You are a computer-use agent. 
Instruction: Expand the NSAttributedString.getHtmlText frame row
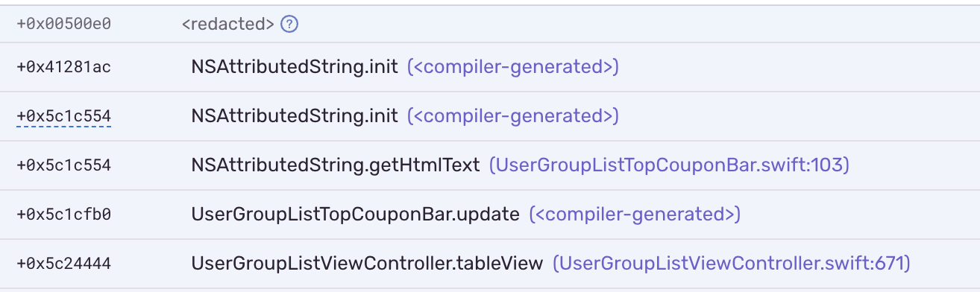[x=490, y=165]
